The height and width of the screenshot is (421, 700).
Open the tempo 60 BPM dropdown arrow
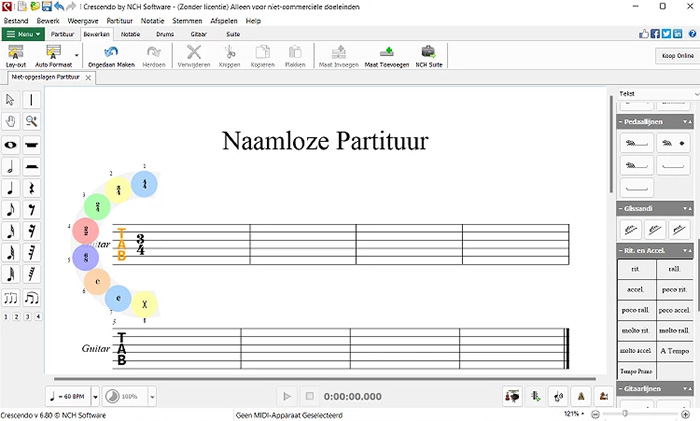click(x=95, y=396)
